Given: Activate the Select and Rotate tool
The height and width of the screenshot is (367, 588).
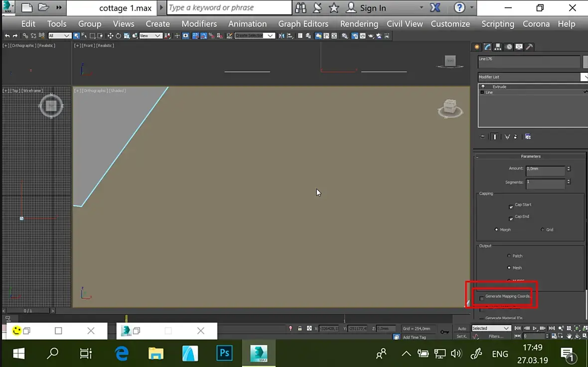Looking at the screenshot, I should (x=118, y=36).
